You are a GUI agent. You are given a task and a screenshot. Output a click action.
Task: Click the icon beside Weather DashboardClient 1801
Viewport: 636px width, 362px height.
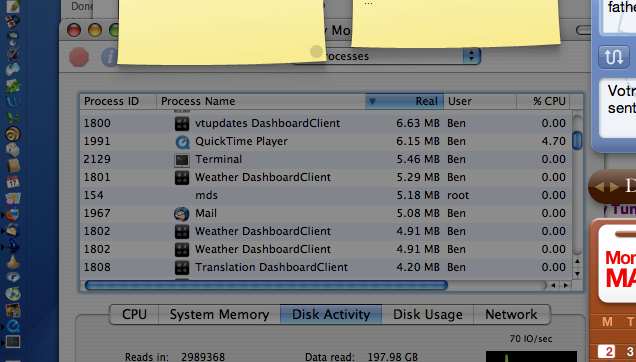pyautogui.click(x=182, y=177)
